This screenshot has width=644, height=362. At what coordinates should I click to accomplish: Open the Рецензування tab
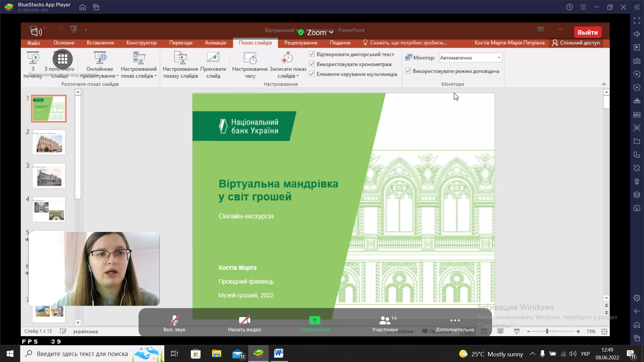(x=301, y=43)
